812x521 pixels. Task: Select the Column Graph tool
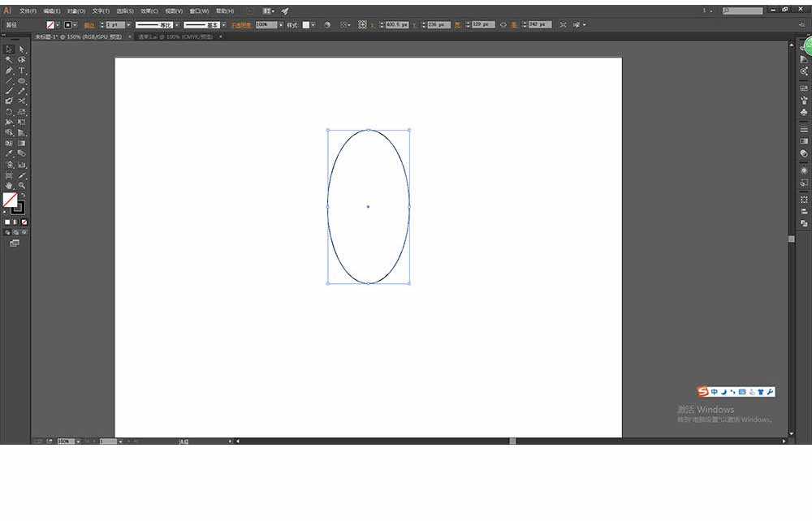coord(22,165)
